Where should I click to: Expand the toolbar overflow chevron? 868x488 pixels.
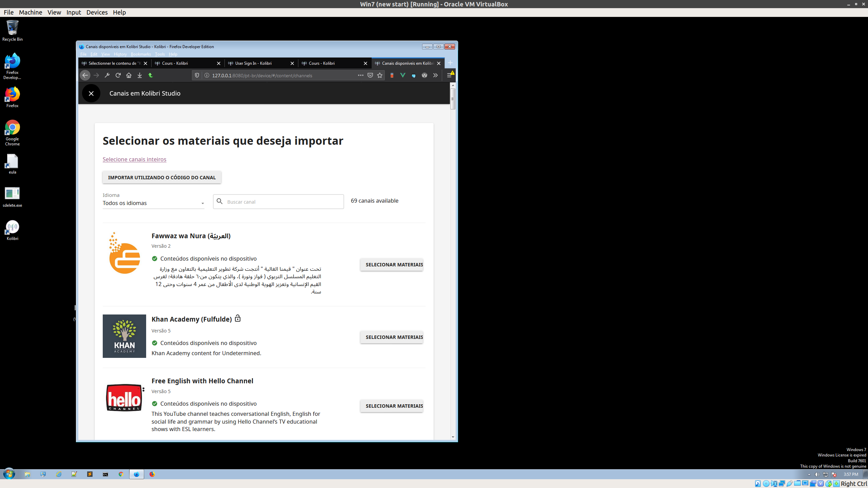pos(435,75)
